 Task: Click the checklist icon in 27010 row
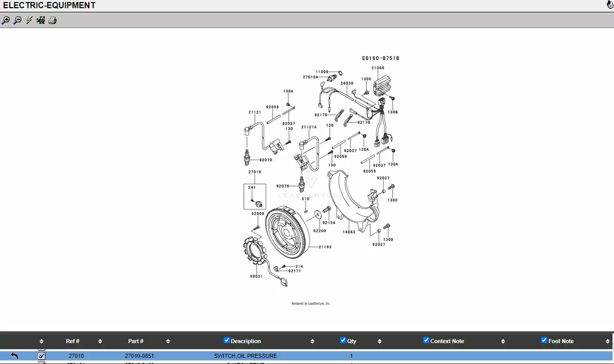(x=41, y=356)
